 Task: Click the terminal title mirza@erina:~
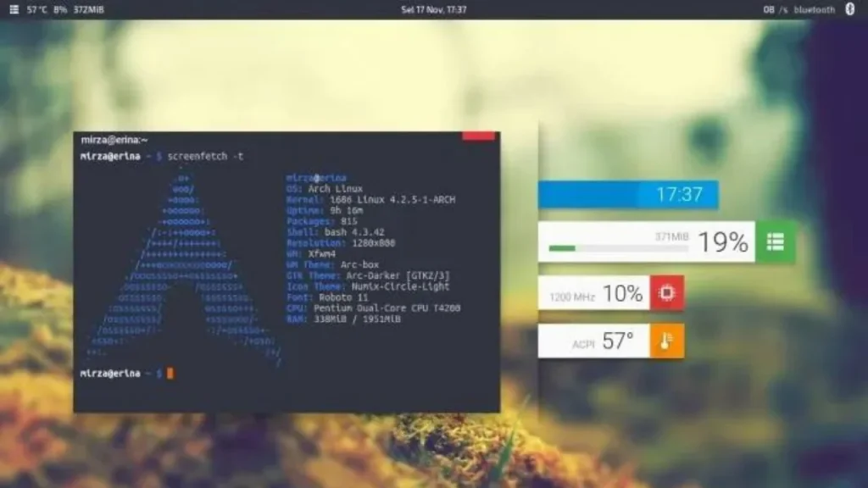coord(114,140)
